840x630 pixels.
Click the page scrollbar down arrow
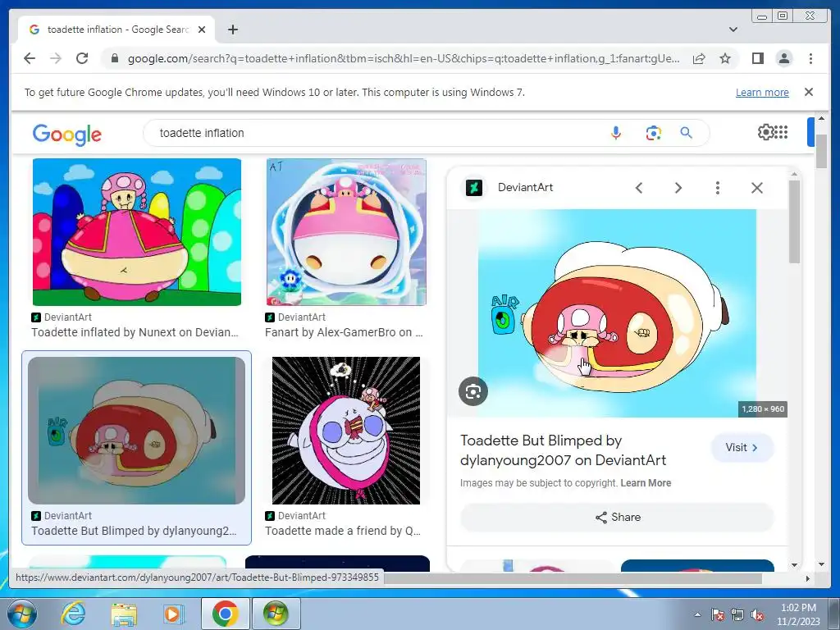(x=821, y=564)
